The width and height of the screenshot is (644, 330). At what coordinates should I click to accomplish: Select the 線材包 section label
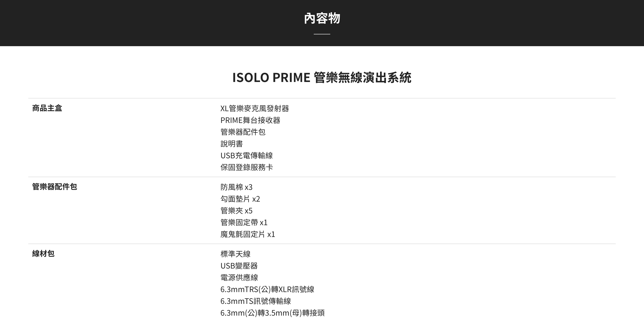(x=43, y=253)
